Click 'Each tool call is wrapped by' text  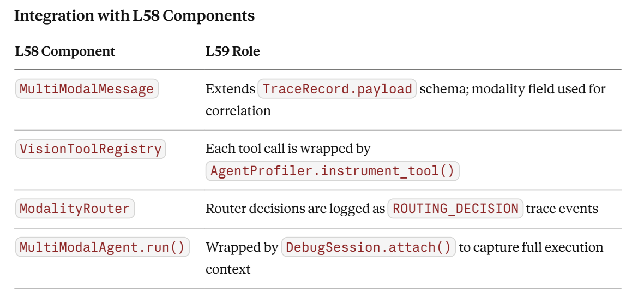[x=288, y=149]
